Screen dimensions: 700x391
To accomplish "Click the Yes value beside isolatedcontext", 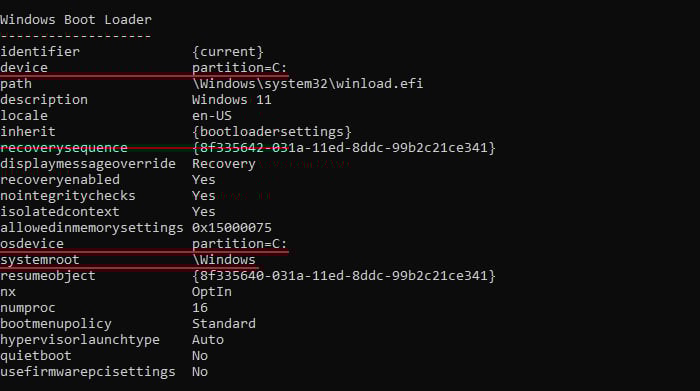I will coord(204,212).
